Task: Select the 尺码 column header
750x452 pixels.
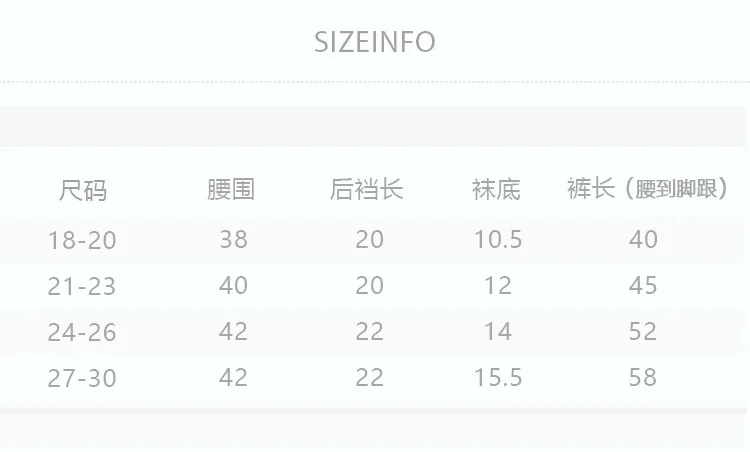Action: click(83, 190)
